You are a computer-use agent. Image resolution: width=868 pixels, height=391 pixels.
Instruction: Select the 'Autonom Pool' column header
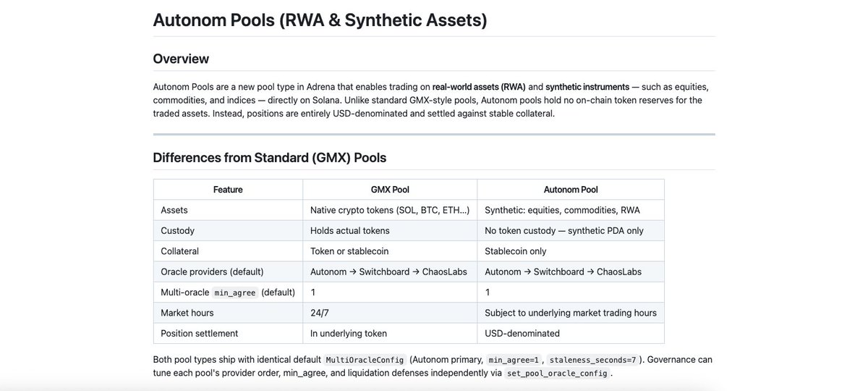[571, 190]
